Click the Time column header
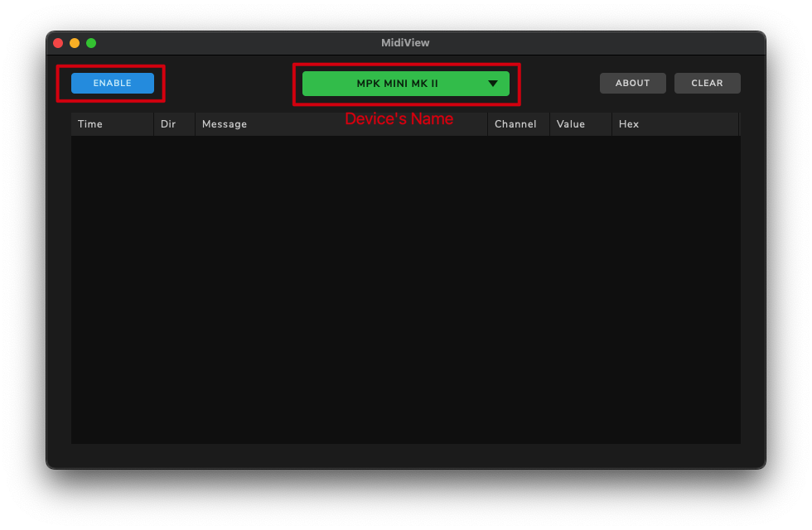This screenshot has height=530, width=812. (113, 124)
